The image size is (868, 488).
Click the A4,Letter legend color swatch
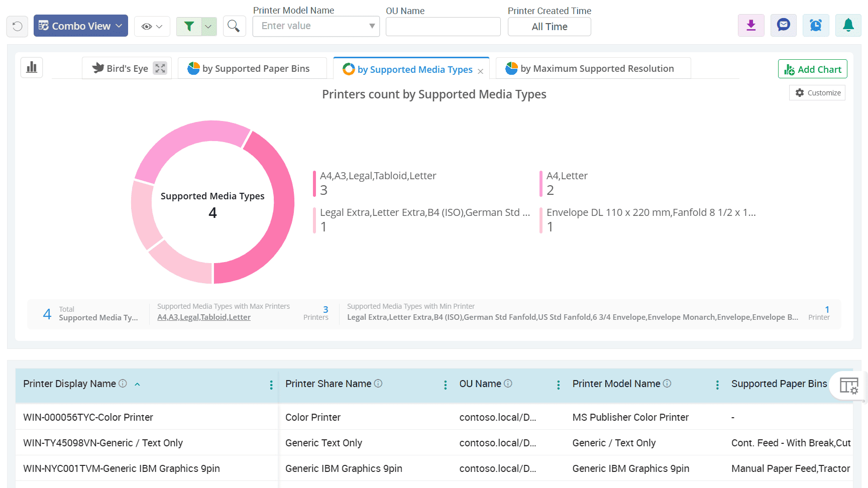541,183
